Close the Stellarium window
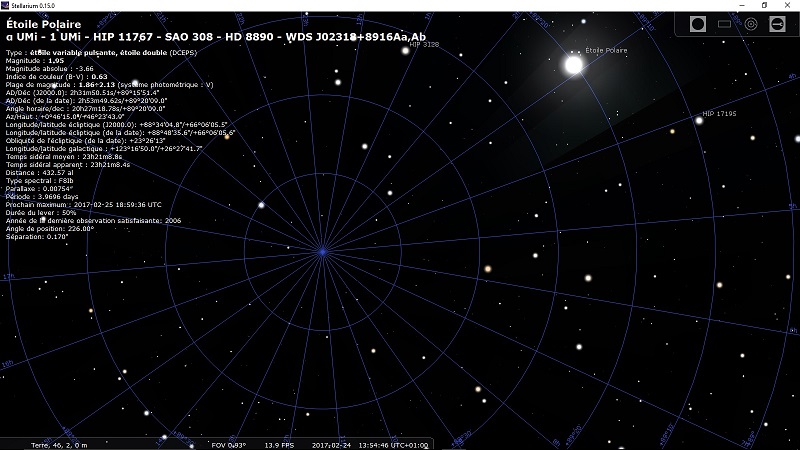Screen dimensions: 800x450 click(x=788, y=5)
